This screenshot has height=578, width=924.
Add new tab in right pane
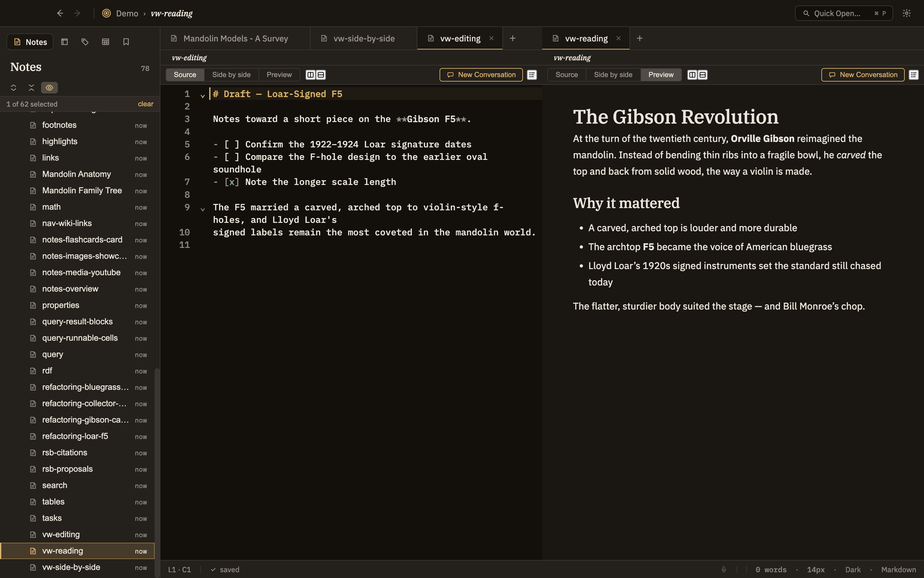coord(640,38)
